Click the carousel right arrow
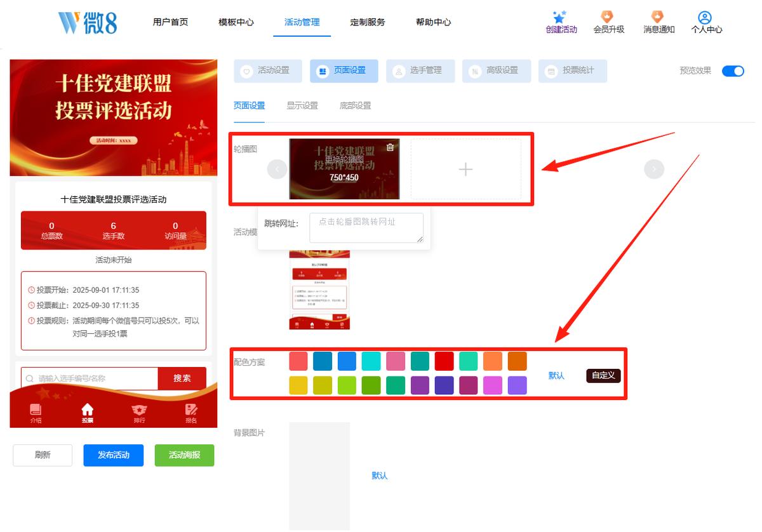The height and width of the screenshot is (532, 762). point(654,169)
